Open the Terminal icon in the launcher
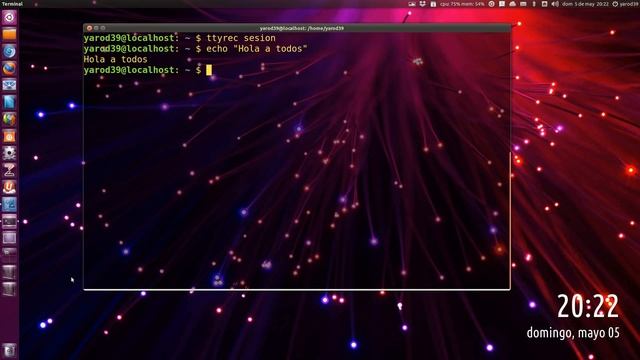 click(9, 222)
